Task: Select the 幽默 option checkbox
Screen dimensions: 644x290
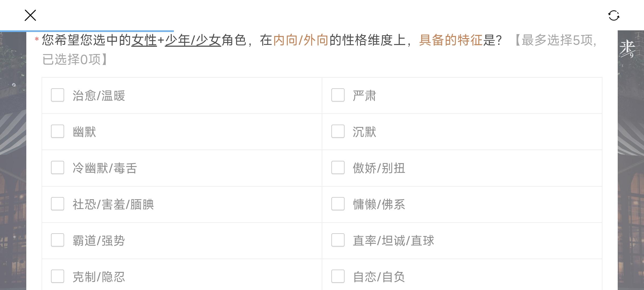Action: (57, 131)
